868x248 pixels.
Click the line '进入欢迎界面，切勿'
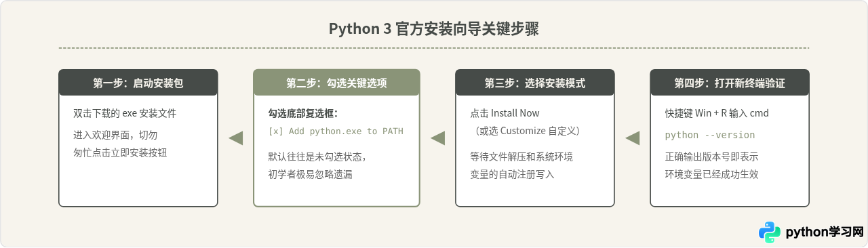point(115,135)
